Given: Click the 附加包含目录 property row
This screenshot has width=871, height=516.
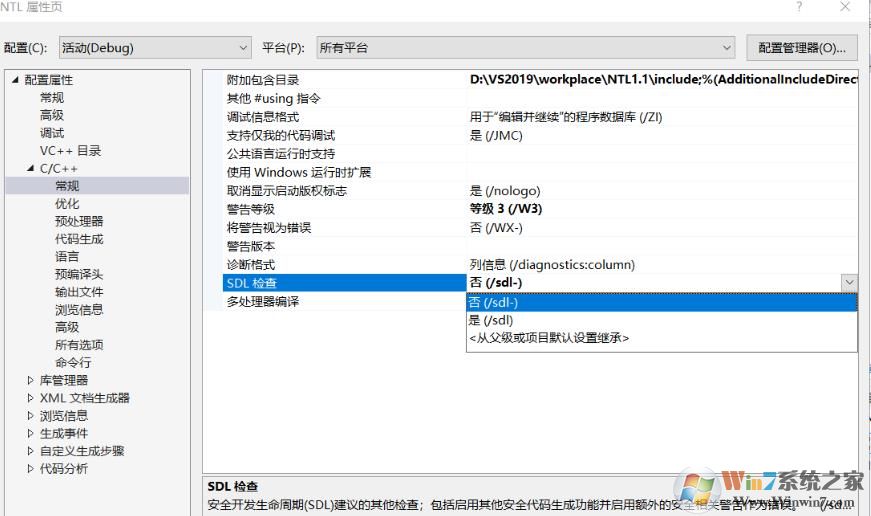Looking at the screenshot, I should point(263,79).
